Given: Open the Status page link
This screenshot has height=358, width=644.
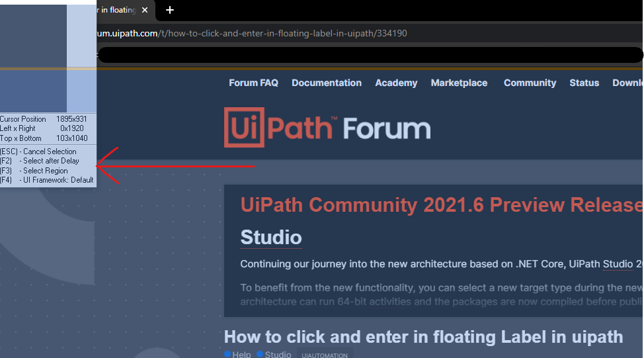Looking at the screenshot, I should click(x=584, y=83).
